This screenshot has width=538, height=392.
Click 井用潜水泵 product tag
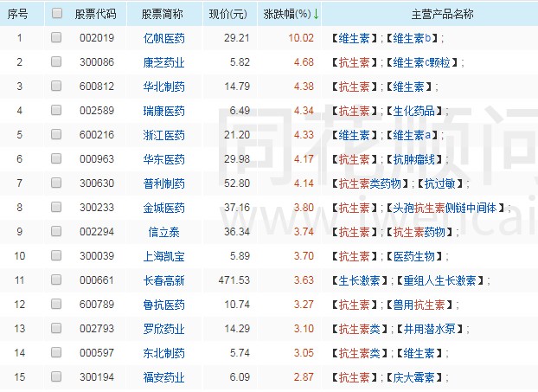pos(430,329)
